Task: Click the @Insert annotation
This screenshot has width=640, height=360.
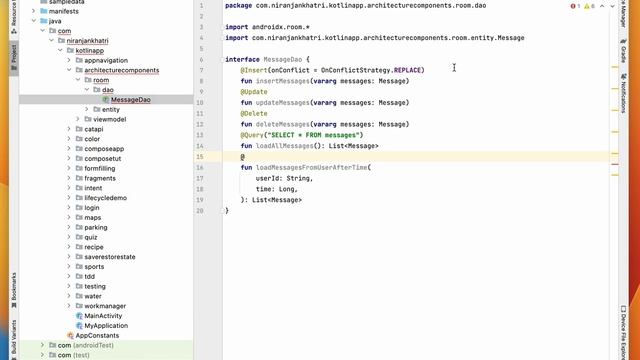Action: tap(254, 70)
